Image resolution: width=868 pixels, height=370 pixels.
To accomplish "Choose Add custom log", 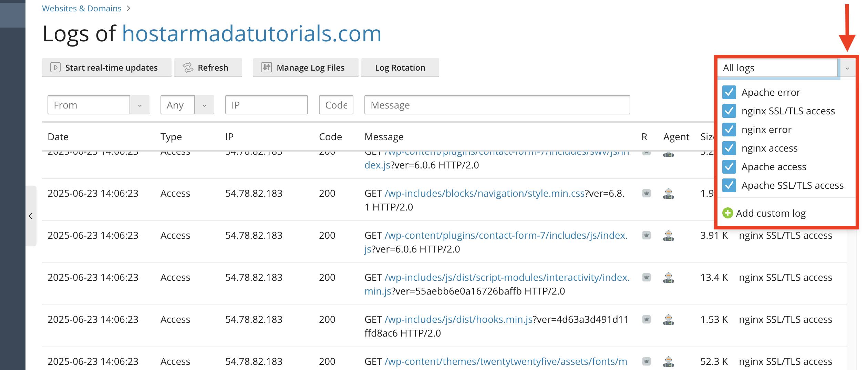I will click(x=764, y=213).
